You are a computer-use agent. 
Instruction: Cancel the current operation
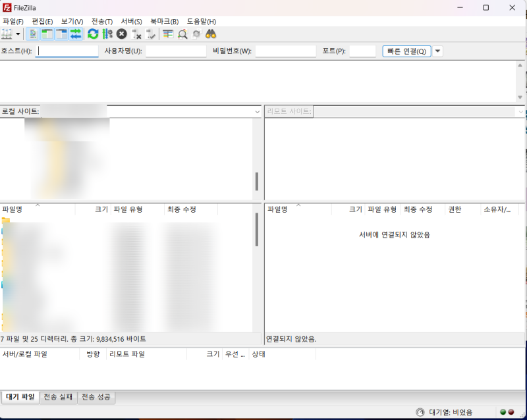click(121, 33)
